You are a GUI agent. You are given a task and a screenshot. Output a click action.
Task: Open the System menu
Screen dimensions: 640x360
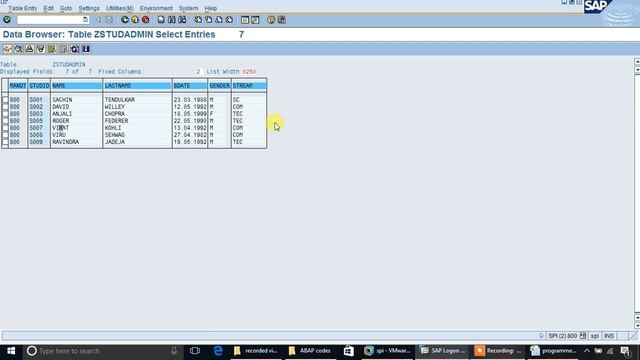188,8
